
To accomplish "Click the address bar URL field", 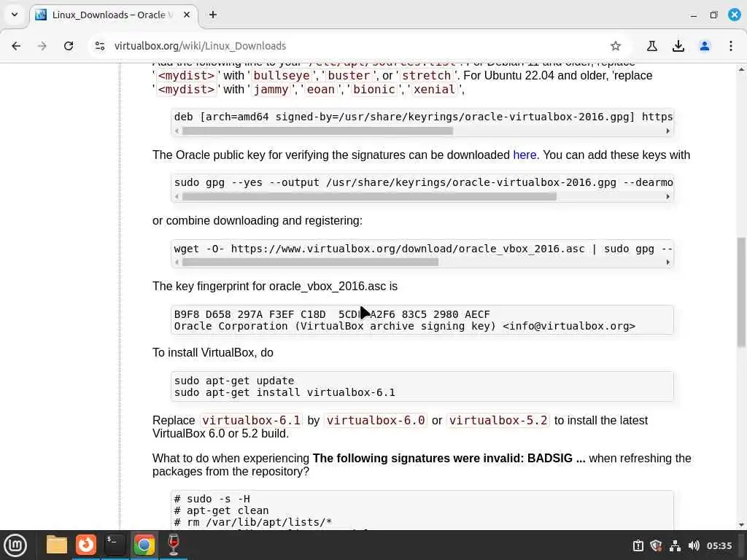I will click(352, 46).
